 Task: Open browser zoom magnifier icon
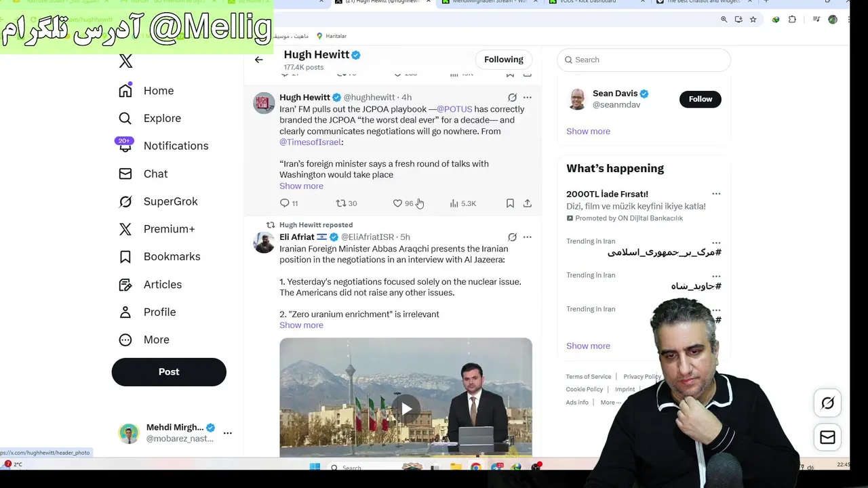[724, 20]
